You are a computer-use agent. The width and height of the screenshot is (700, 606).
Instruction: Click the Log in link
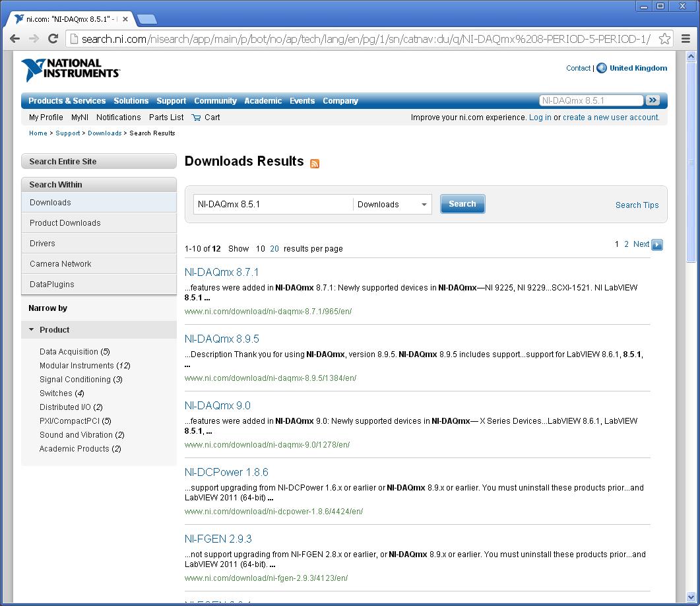[x=540, y=118]
